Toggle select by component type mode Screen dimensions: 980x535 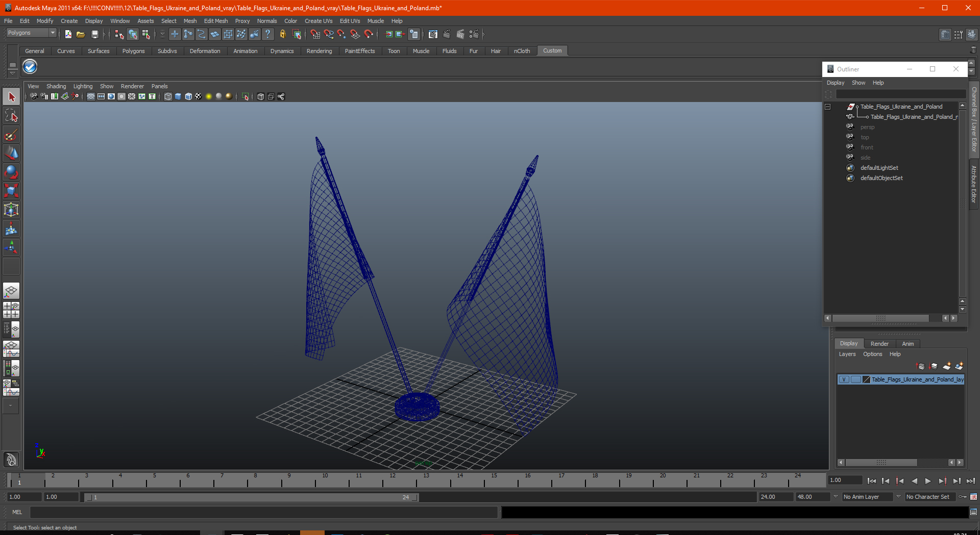coord(146,34)
